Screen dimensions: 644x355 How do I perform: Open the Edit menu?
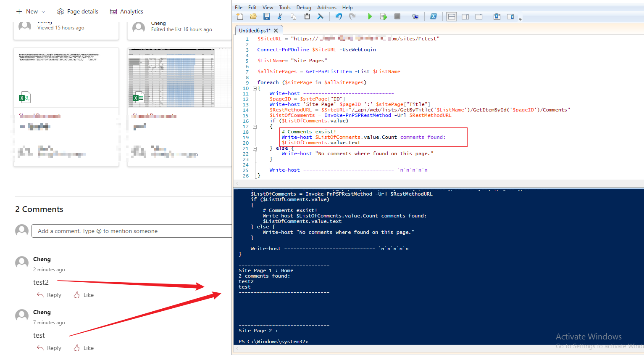(252, 8)
